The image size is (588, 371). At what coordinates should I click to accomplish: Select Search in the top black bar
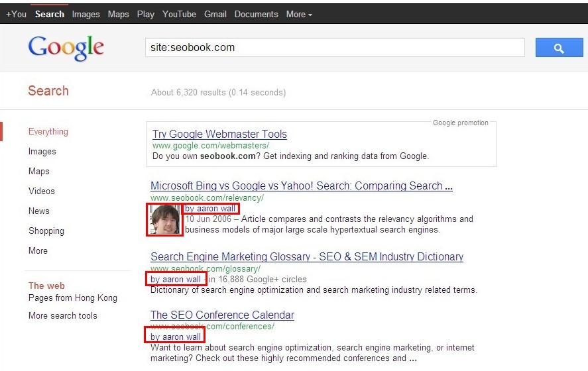point(50,14)
